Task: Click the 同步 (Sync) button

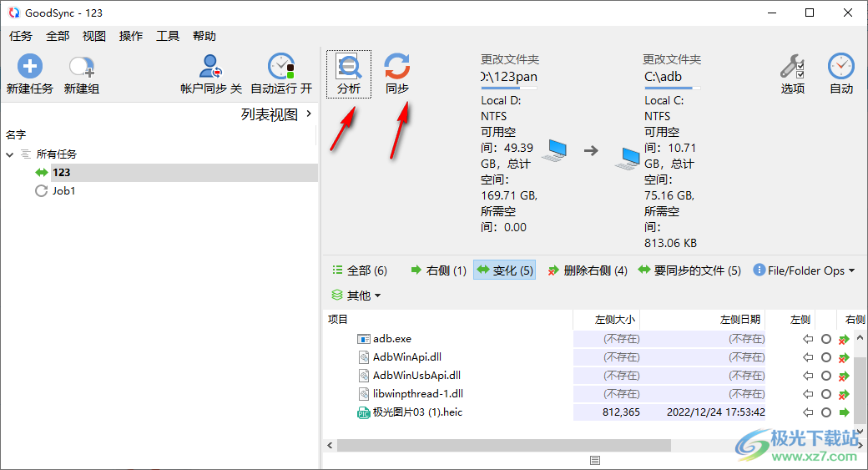Action: 397,74
